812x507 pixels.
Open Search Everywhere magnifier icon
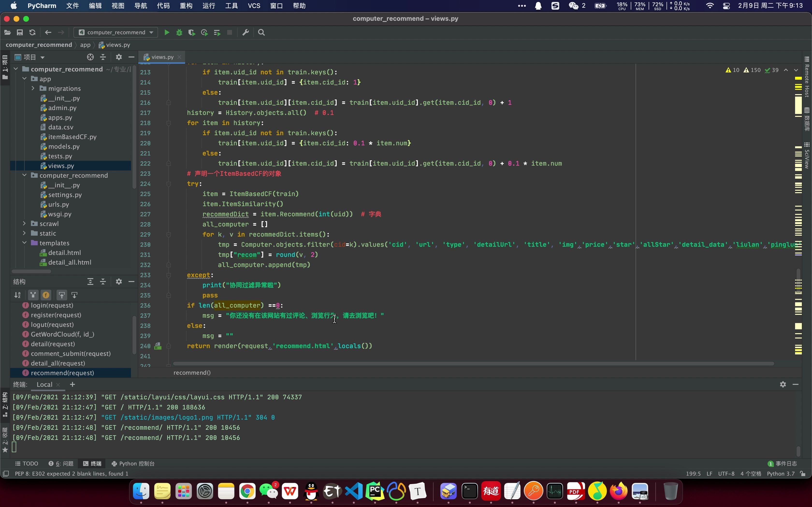point(261,33)
